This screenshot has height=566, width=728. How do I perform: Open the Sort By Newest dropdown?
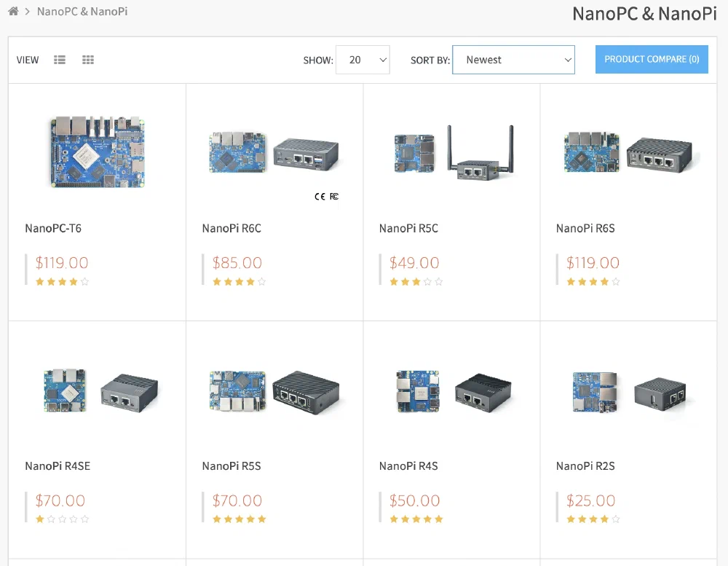point(513,60)
